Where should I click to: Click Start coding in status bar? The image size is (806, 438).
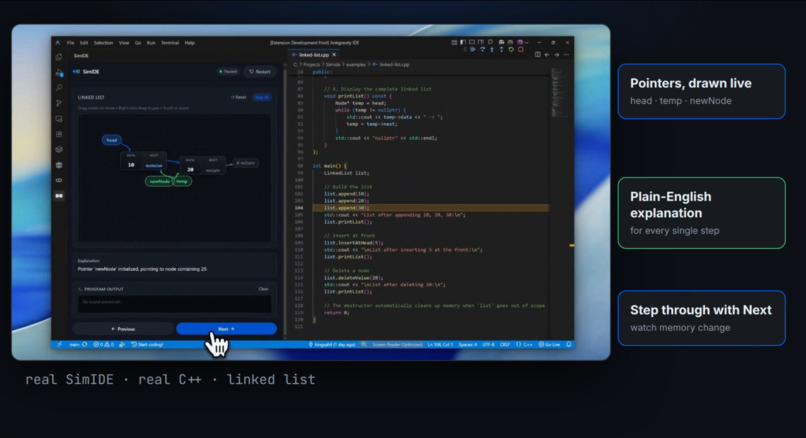coord(147,344)
